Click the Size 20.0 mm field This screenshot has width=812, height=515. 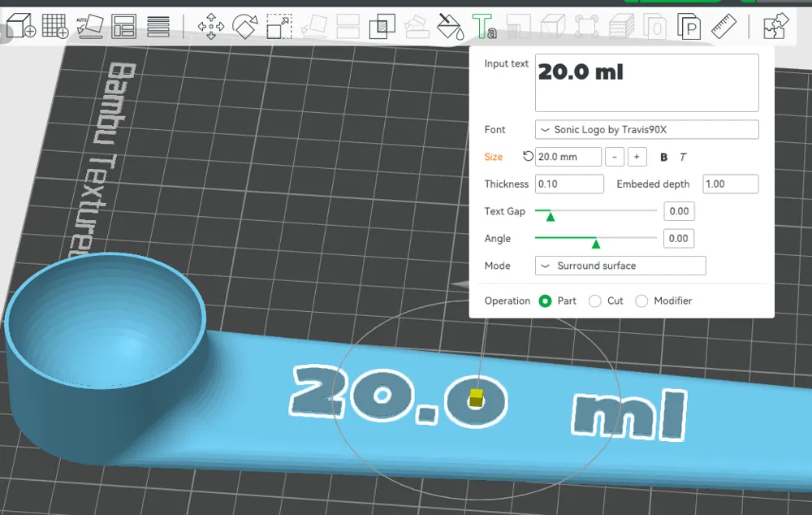568,157
